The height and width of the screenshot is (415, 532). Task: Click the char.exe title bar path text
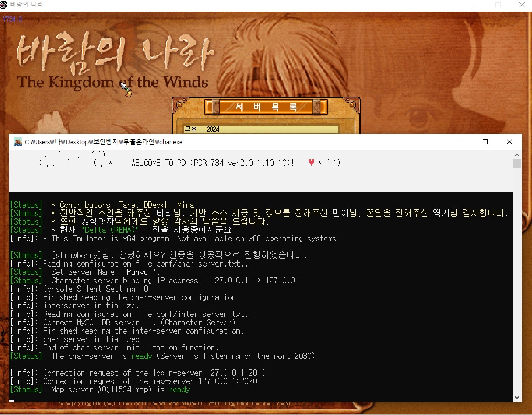coord(103,142)
